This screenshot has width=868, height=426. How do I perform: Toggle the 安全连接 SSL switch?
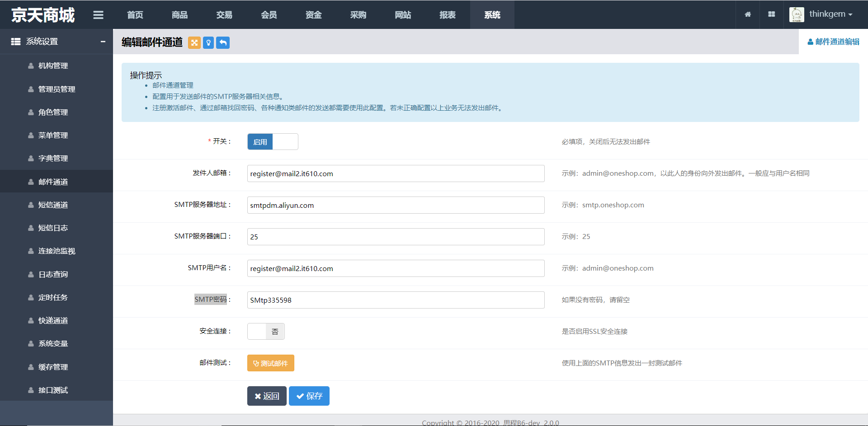266,332
